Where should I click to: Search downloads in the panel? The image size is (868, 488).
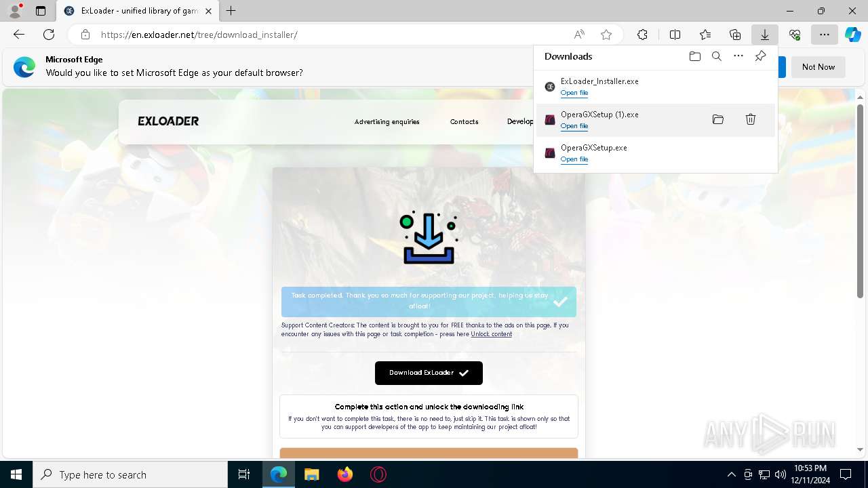click(x=716, y=56)
